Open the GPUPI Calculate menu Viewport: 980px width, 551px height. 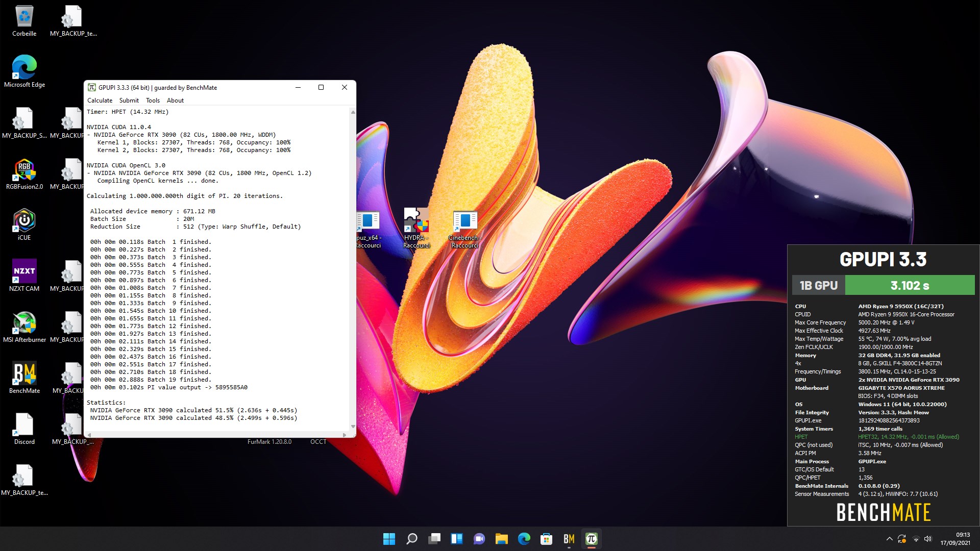pyautogui.click(x=100, y=101)
